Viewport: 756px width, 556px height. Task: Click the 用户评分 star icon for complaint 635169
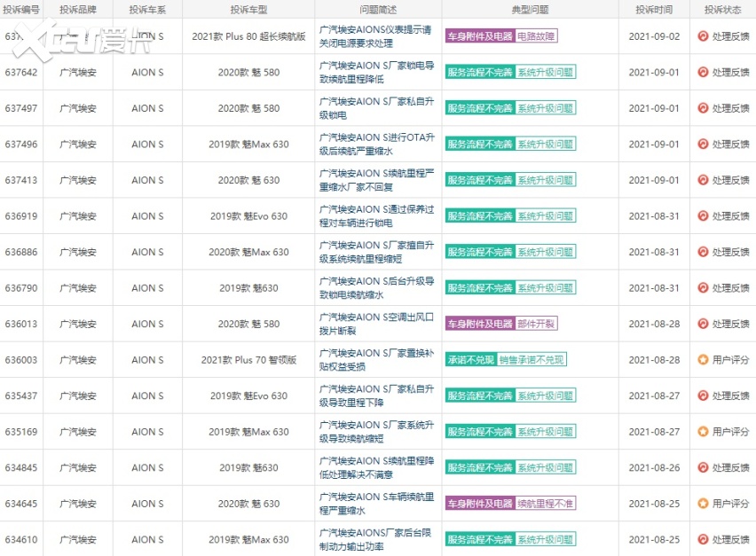click(703, 432)
